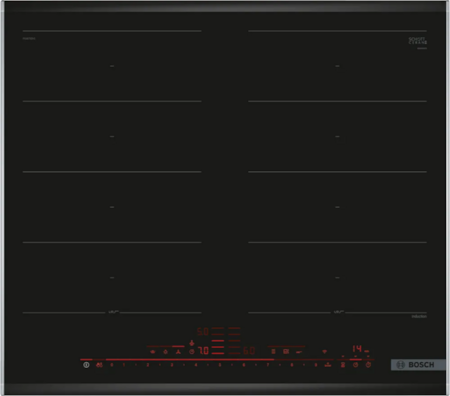Tap the hood fan control icon
Screen dimensions: 450x396
click(x=178, y=351)
